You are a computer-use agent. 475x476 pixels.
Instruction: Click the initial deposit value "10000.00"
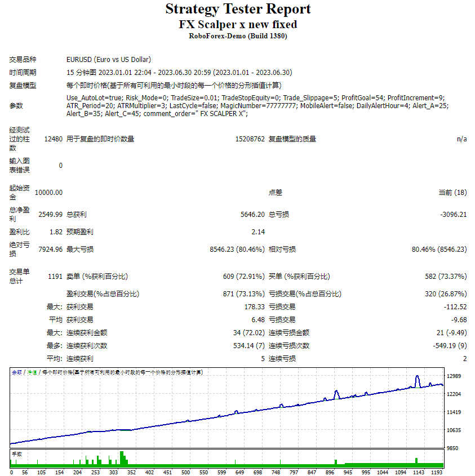[48, 193]
